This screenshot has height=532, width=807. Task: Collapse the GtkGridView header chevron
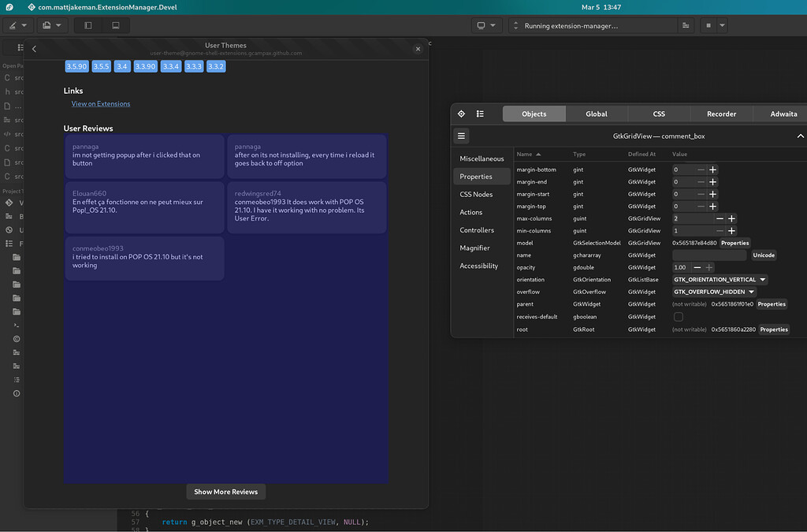801,136
